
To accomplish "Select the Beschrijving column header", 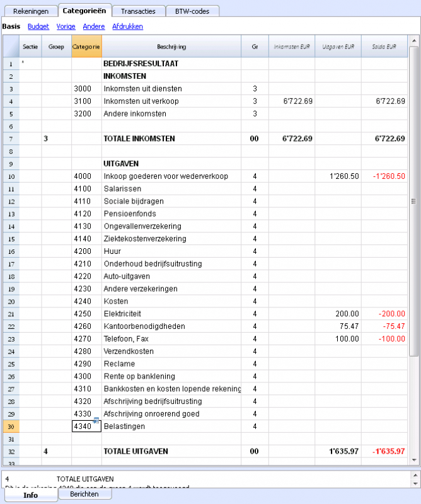I will coord(171,47).
